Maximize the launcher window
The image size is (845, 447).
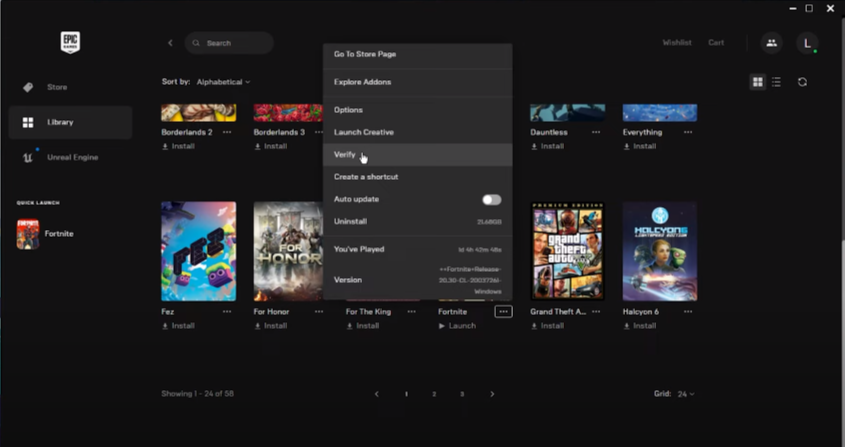pyautogui.click(x=809, y=8)
